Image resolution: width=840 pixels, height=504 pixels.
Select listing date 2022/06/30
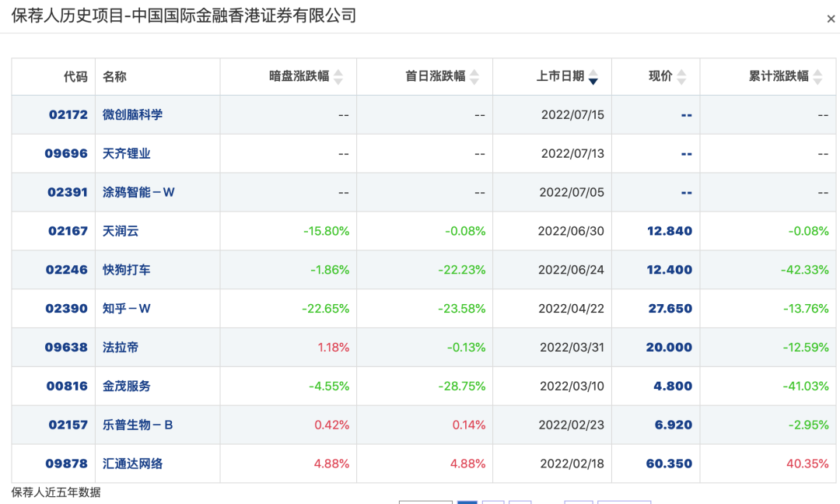pyautogui.click(x=571, y=231)
